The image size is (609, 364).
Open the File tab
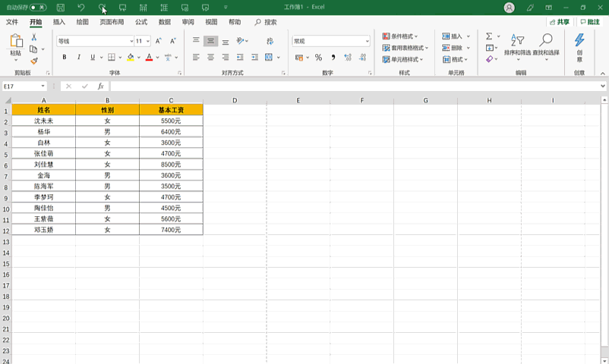click(12, 22)
